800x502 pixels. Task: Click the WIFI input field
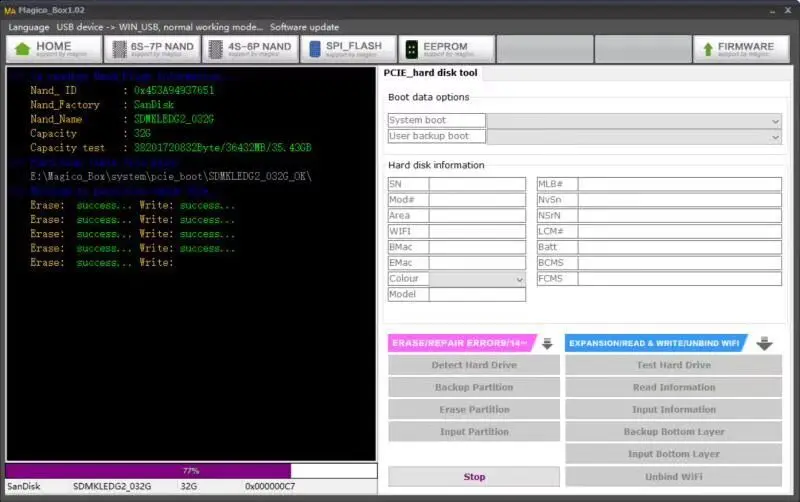click(477, 232)
